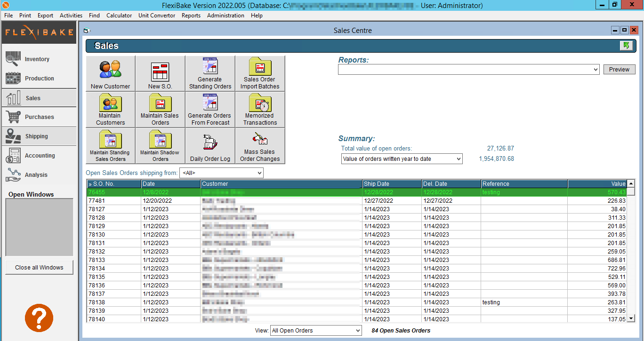Expand the shipping from <All> dropdown
This screenshot has height=341, width=644.
(x=259, y=173)
